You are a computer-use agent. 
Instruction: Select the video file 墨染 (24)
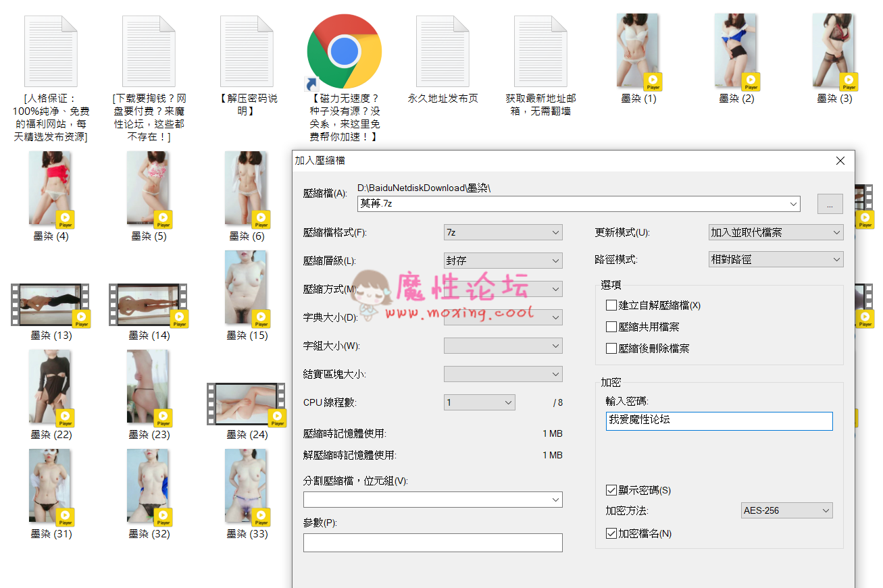pos(247,405)
